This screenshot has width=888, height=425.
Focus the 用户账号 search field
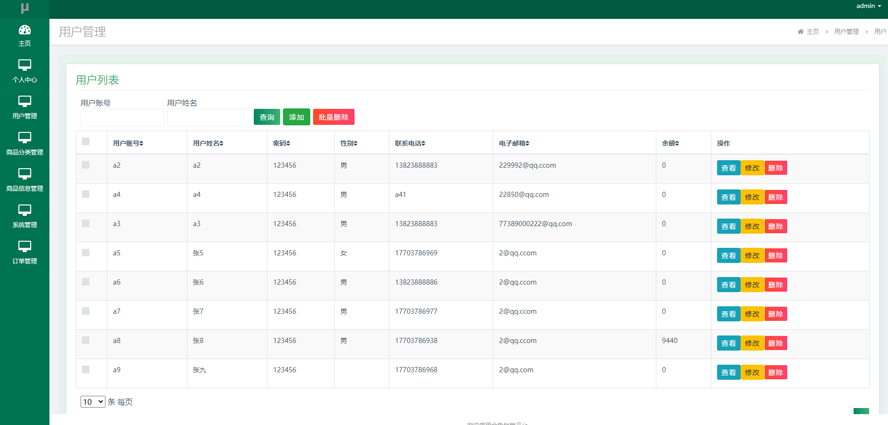[122, 117]
